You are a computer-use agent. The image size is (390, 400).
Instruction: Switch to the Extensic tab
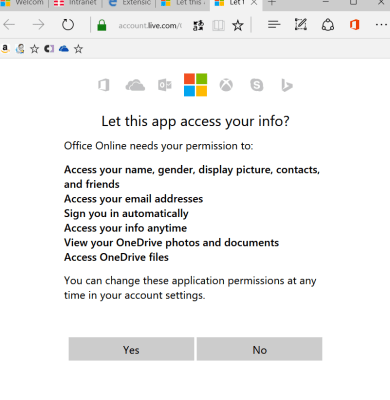click(130, 3)
